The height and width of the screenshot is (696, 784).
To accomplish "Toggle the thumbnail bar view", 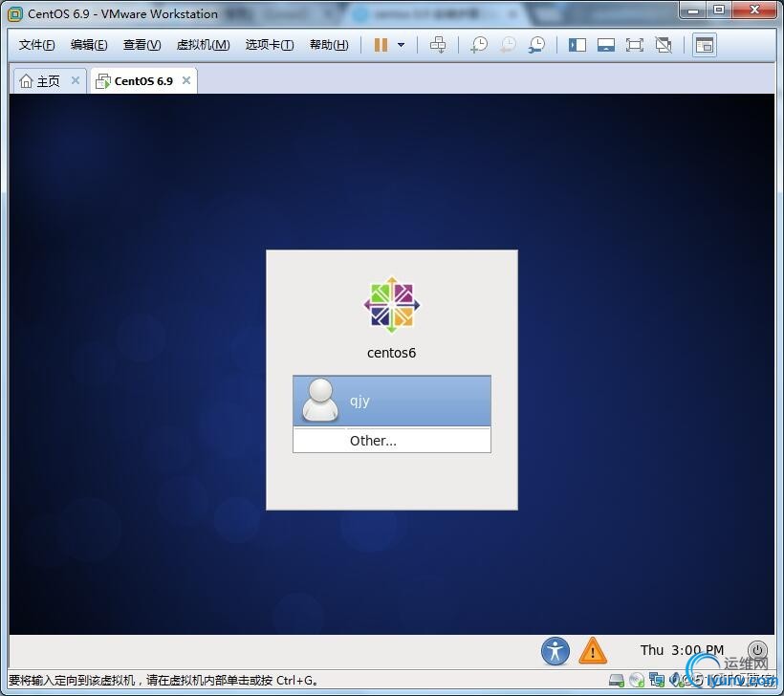I will [606, 45].
